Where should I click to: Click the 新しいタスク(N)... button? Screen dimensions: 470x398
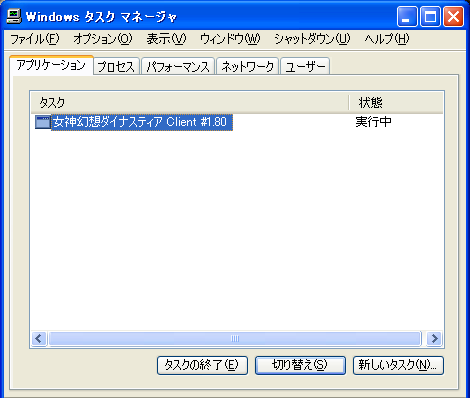coord(398,365)
